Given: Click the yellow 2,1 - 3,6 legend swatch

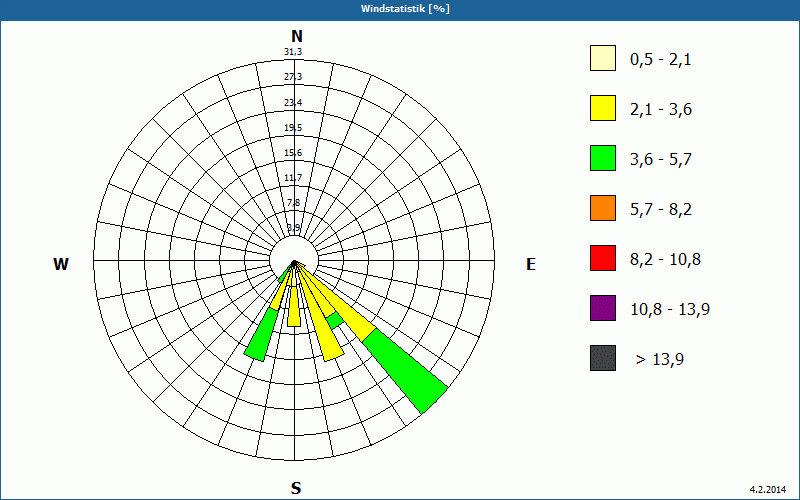Looking at the screenshot, I should [x=603, y=108].
